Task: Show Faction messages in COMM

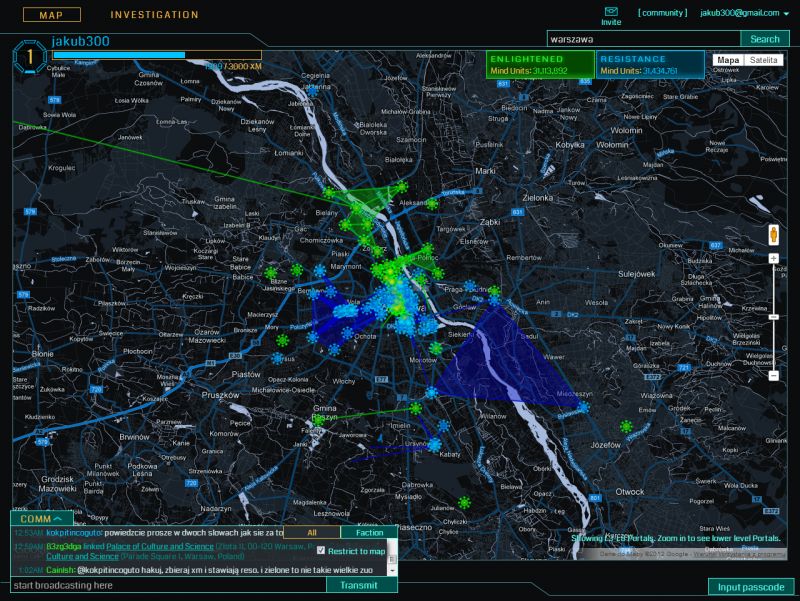Action: [369, 533]
